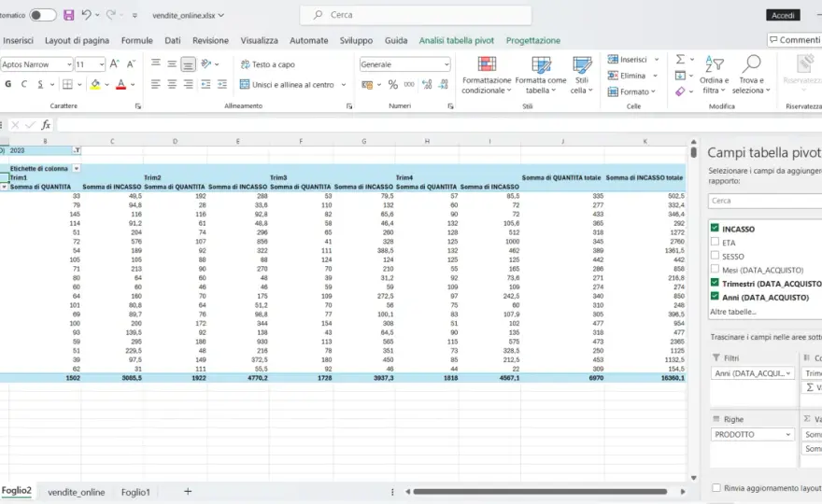The width and height of the screenshot is (822, 504).
Task: Open Stili cella gallery
Action: (581, 76)
